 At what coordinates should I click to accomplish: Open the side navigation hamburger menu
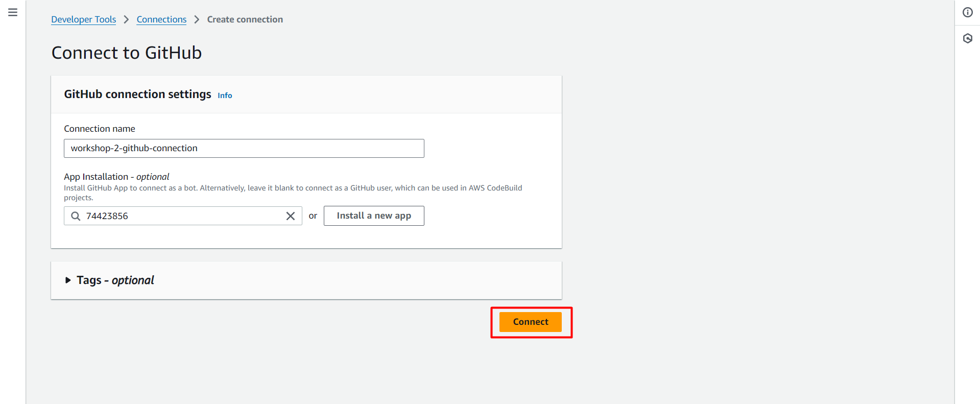[13, 12]
